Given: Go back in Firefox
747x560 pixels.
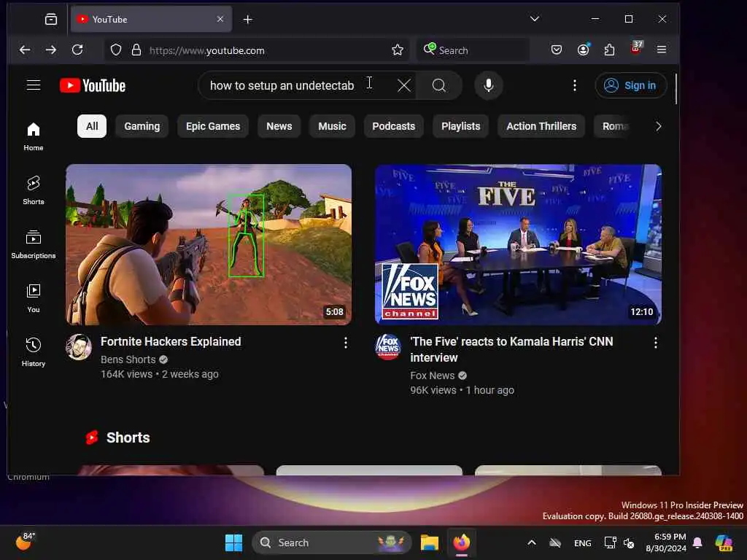Looking at the screenshot, I should click(25, 50).
